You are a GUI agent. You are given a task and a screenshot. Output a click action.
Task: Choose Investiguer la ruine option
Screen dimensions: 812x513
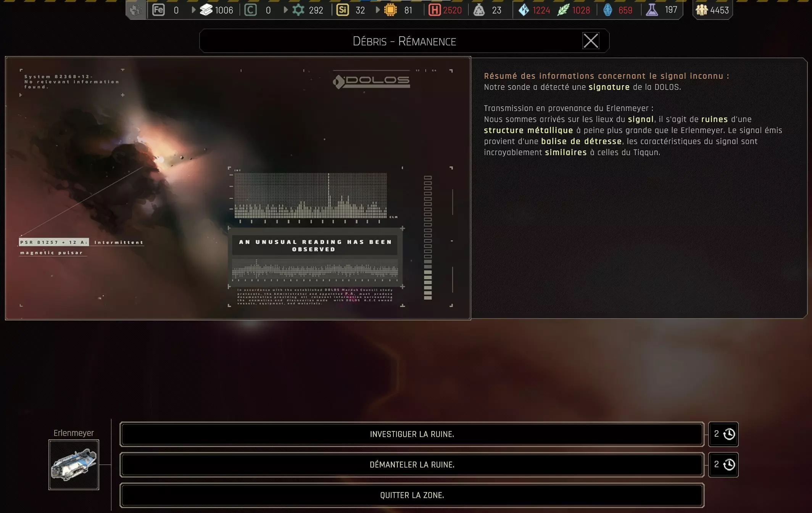pyautogui.click(x=412, y=434)
